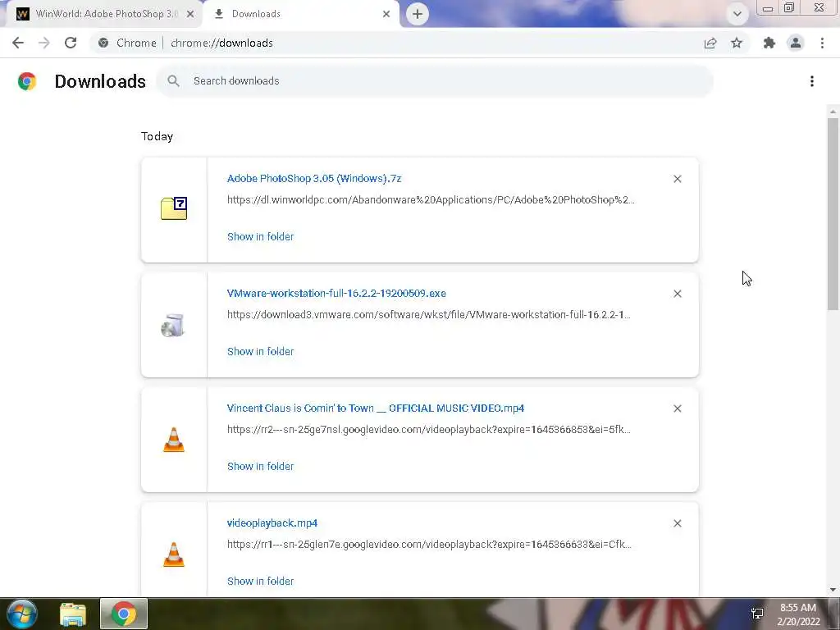Screen dimensions: 840x630
Task: Show Adobe PhotoShop 3.05 in folder
Action: 260,236
